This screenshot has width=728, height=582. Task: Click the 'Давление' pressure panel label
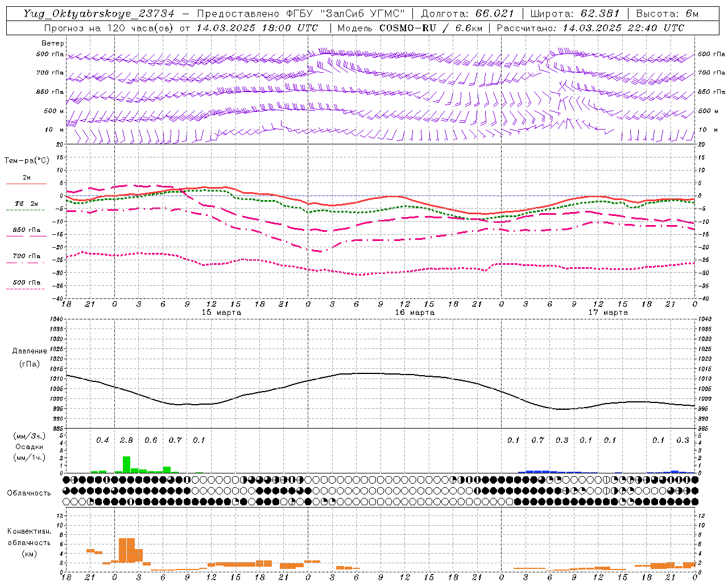[30, 351]
